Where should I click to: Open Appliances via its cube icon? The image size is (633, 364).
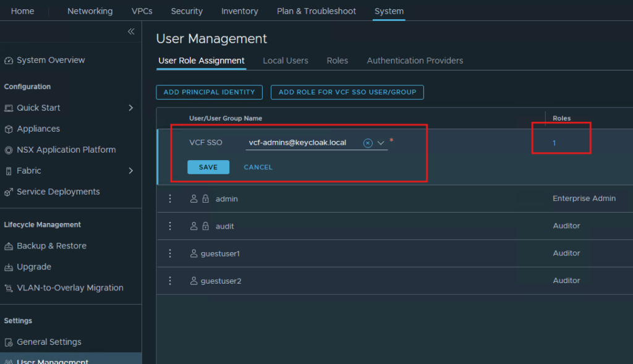(9, 129)
